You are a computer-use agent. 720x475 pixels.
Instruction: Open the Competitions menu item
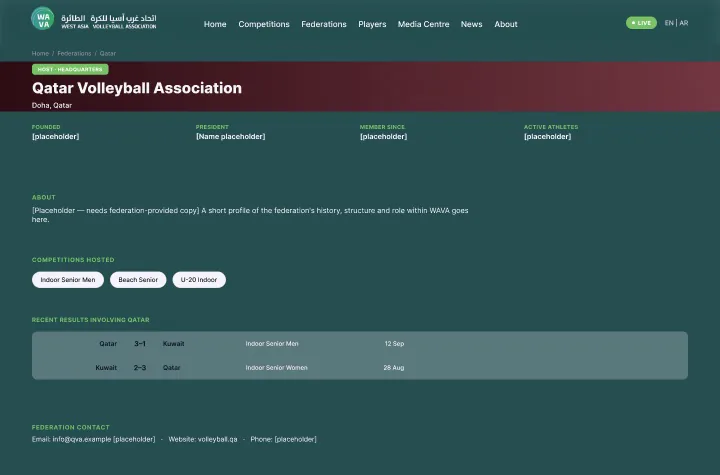coord(264,24)
